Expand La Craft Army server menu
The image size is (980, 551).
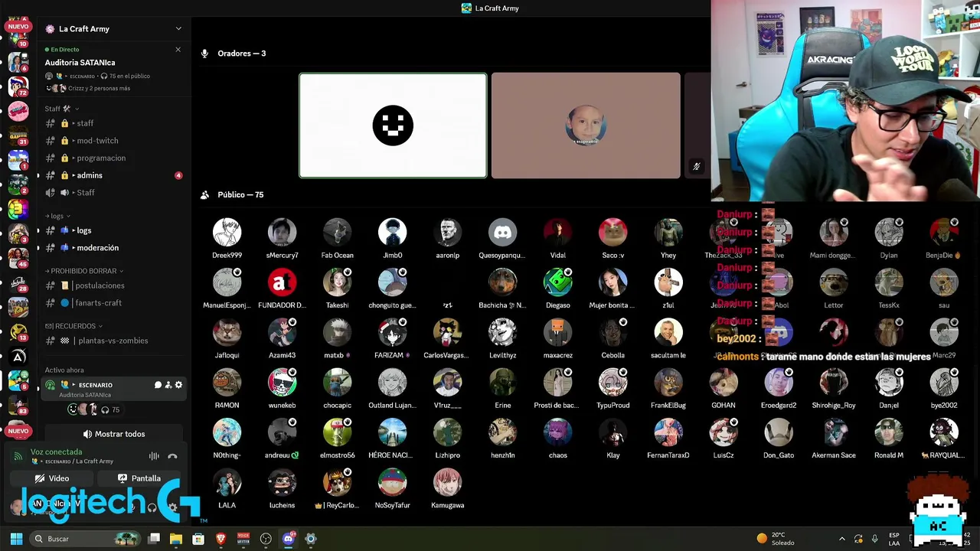[x=178, y=29]
